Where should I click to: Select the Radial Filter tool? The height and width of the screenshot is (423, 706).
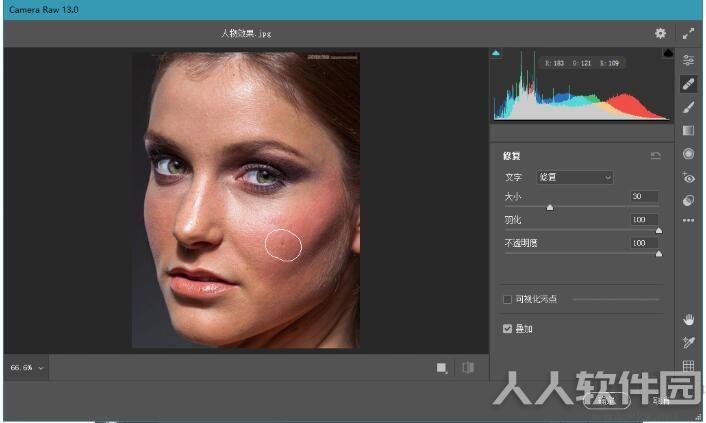point(688,154)
